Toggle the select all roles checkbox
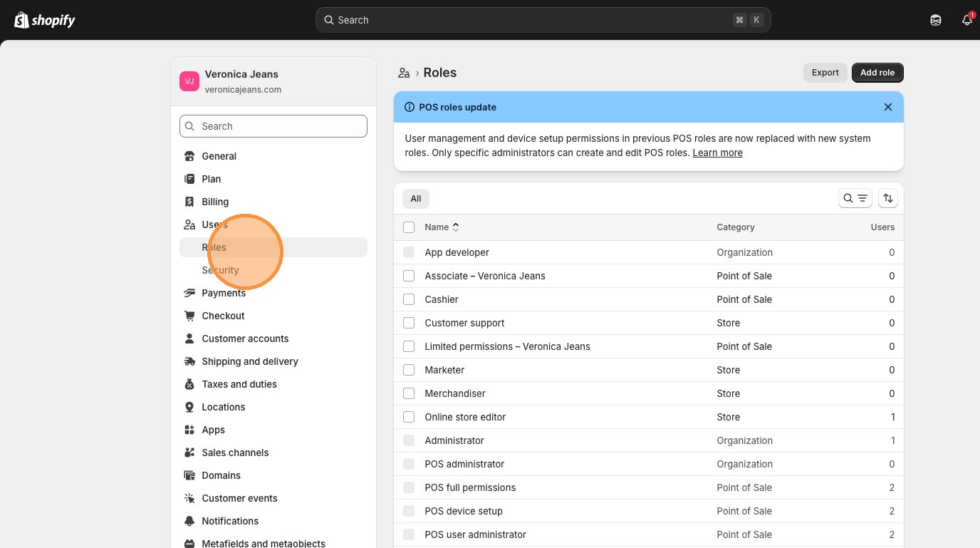This screenshot has height=548, width=980. pyautogui.click(x=409, y=227)
